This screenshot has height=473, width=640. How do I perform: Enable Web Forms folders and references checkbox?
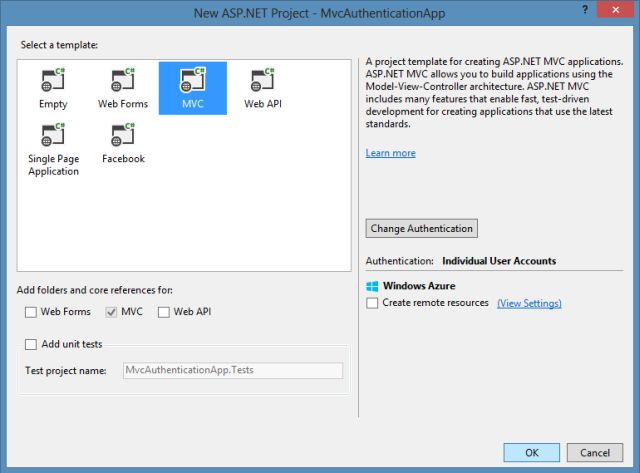coord(31,312)
